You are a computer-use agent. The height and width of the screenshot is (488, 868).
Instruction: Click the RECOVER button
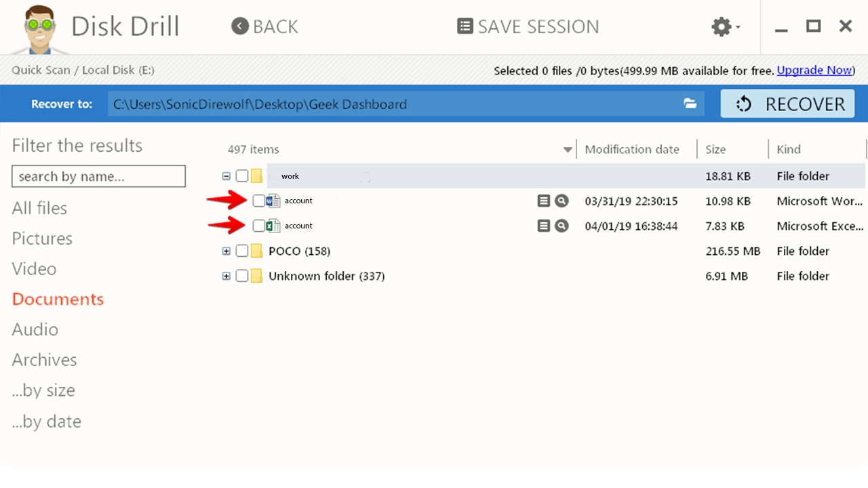787,104
